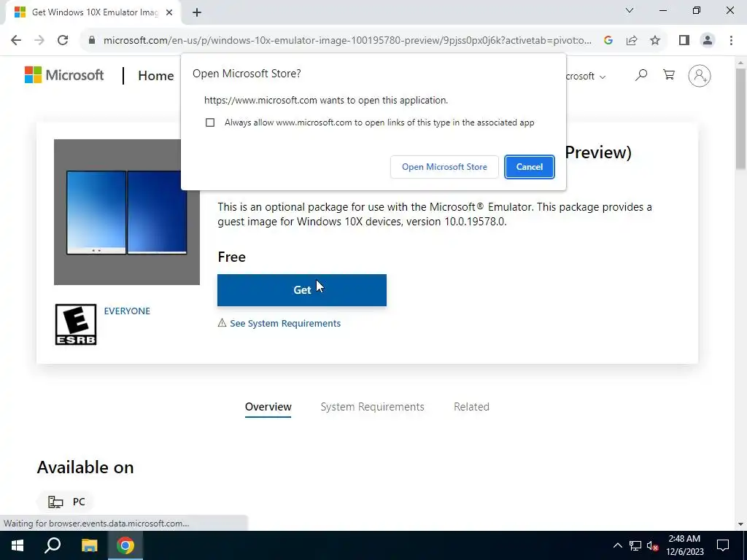Bookmark this tab with the star icon
The width and height of the screenshot is (747, 560).
click(655, 41)
